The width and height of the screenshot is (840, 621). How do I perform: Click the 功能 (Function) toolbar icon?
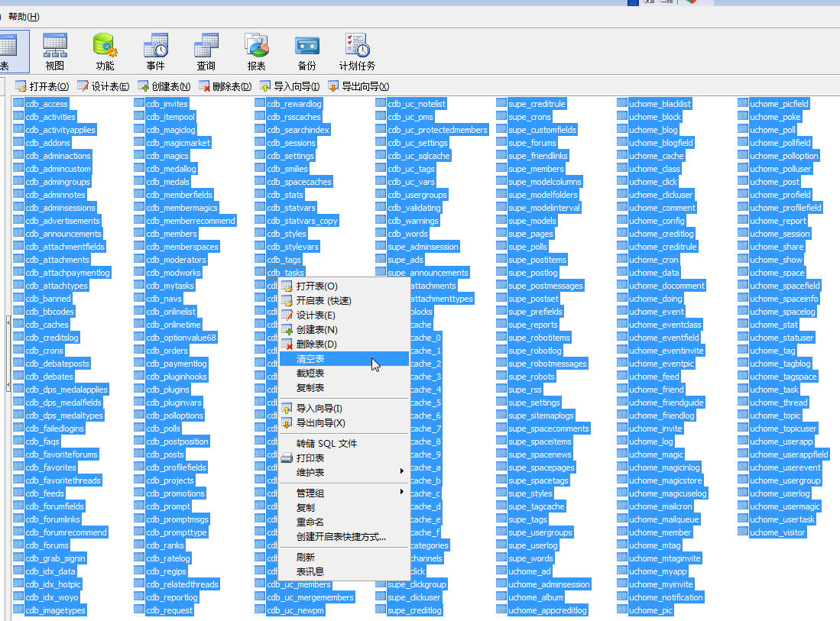click(x=105, y=52)
